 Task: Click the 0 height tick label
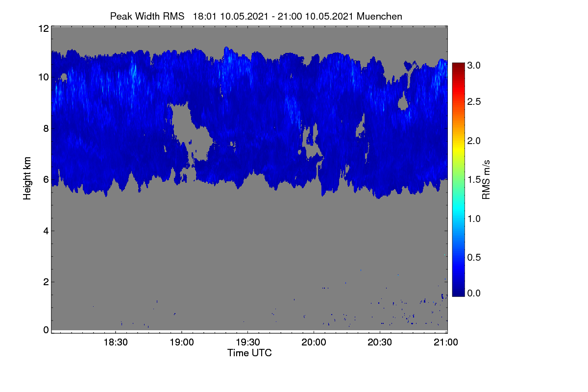click(x=46, y=330)
